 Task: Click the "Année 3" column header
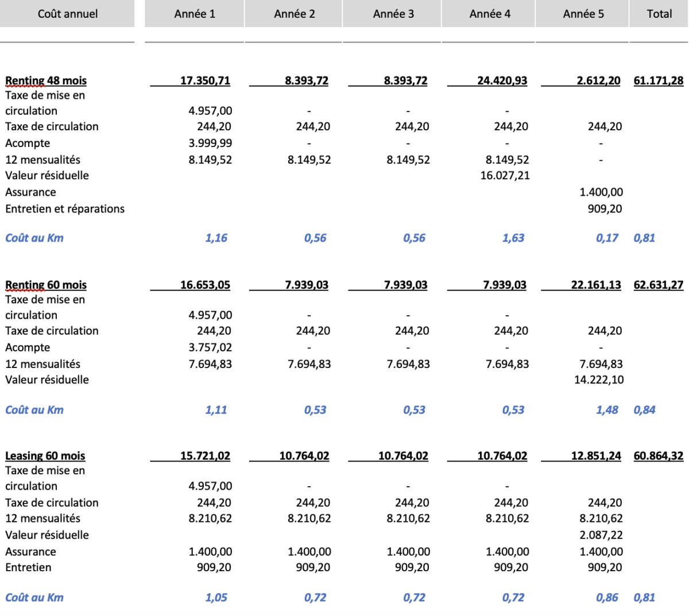click(x=393, y=14)
